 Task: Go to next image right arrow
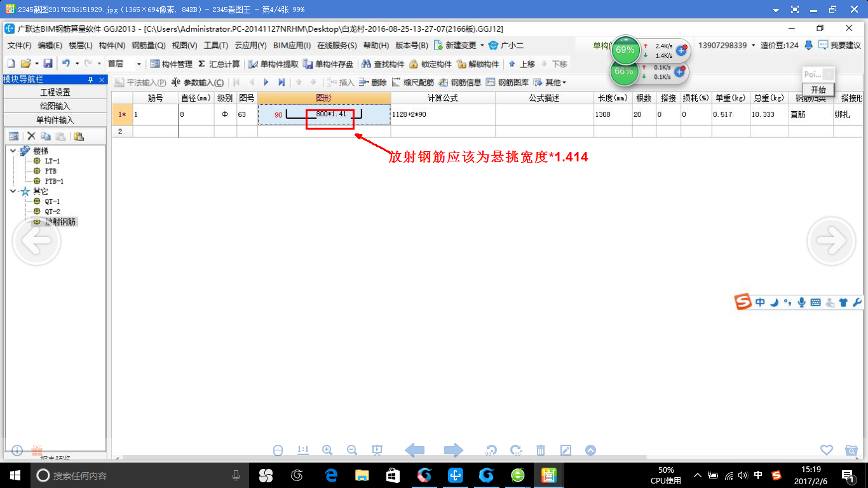(x=831, y=240)
